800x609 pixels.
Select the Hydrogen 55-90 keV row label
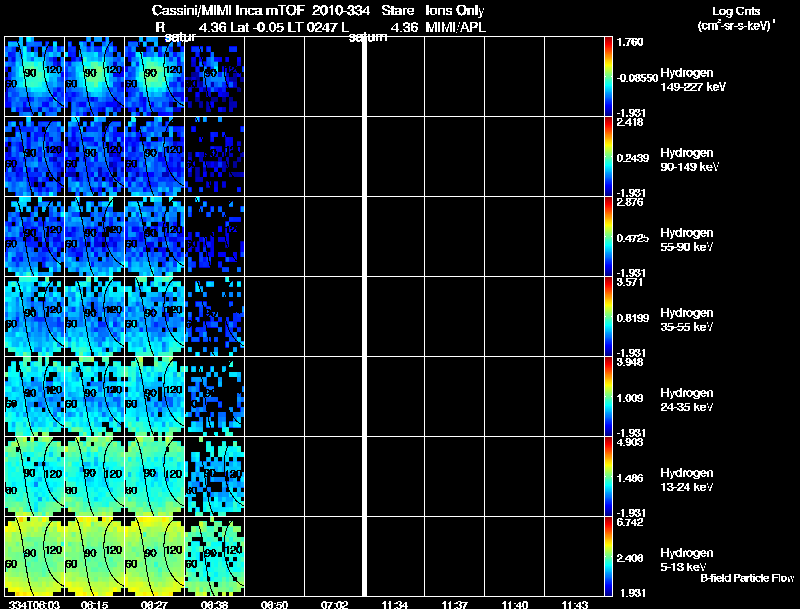(686, 240)
